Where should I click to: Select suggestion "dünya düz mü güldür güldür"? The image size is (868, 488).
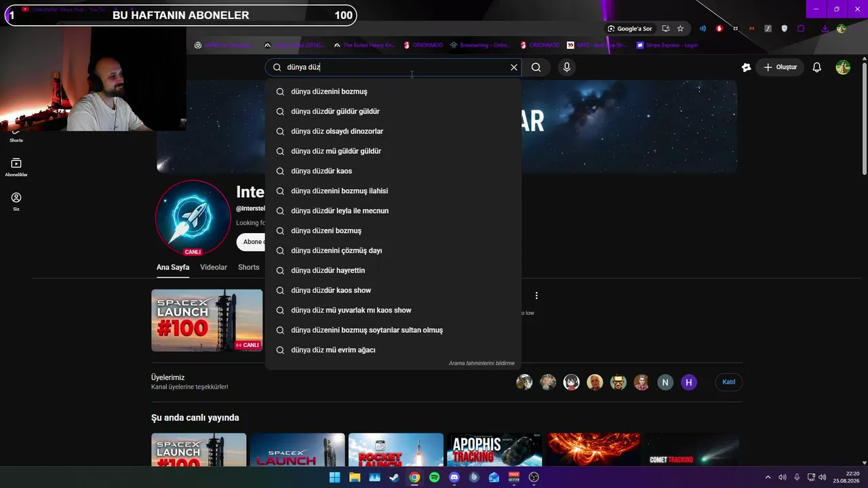tap(393, 151)
